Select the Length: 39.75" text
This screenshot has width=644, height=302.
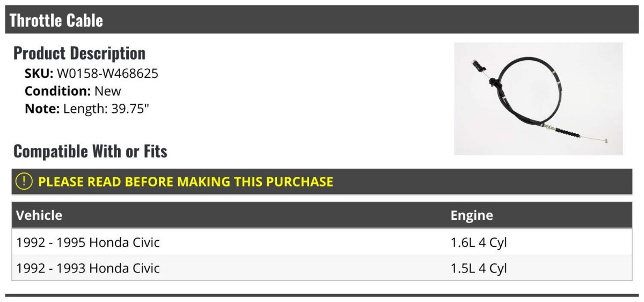(x=106, y=109)
